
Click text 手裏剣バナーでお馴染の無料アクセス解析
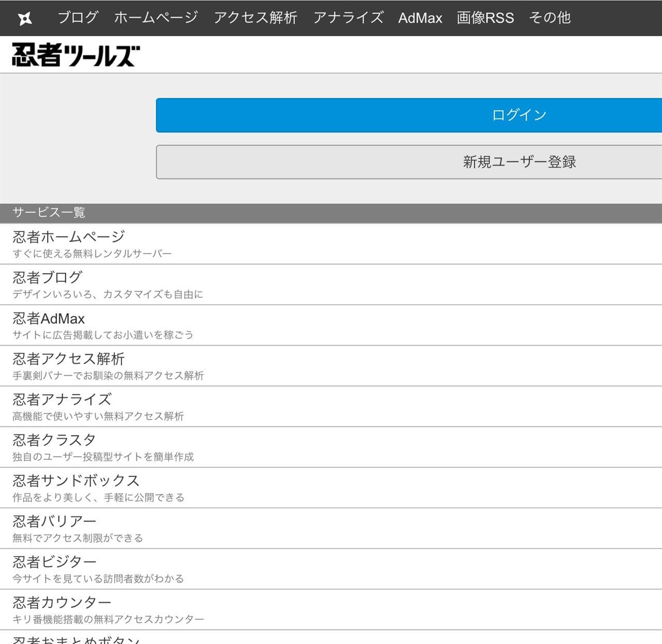tap(108, 376)
